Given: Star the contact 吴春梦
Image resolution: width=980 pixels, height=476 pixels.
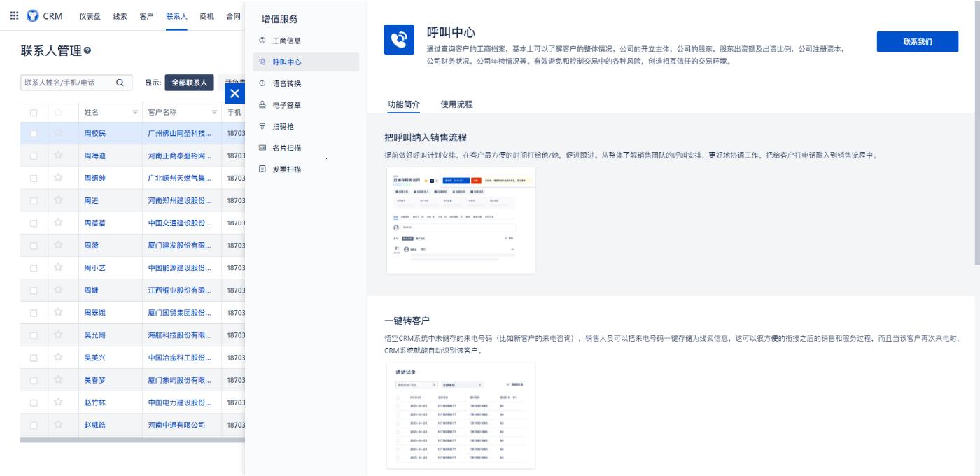Looking at the screenshot, I should point(59,379).
